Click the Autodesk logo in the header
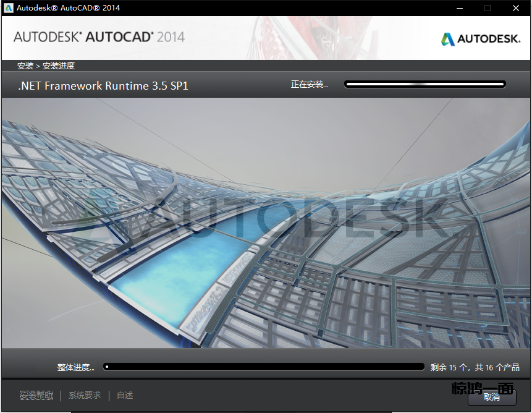Viewport: 532px width, 413px height. coord(480,39)
